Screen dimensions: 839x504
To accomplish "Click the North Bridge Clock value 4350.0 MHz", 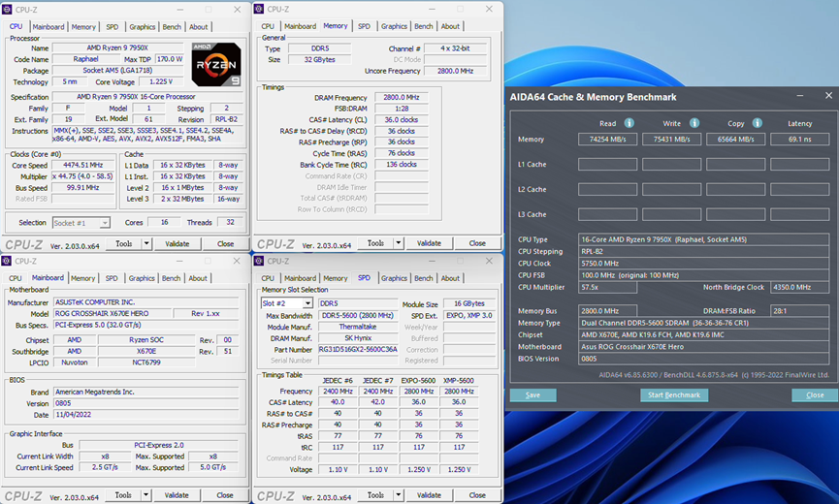I will coord(800,287).
